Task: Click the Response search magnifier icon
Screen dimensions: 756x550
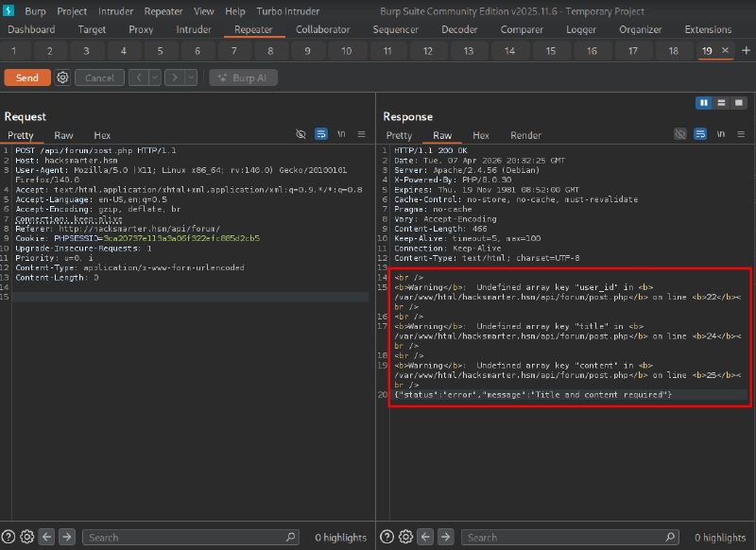Action: point(670,537)
